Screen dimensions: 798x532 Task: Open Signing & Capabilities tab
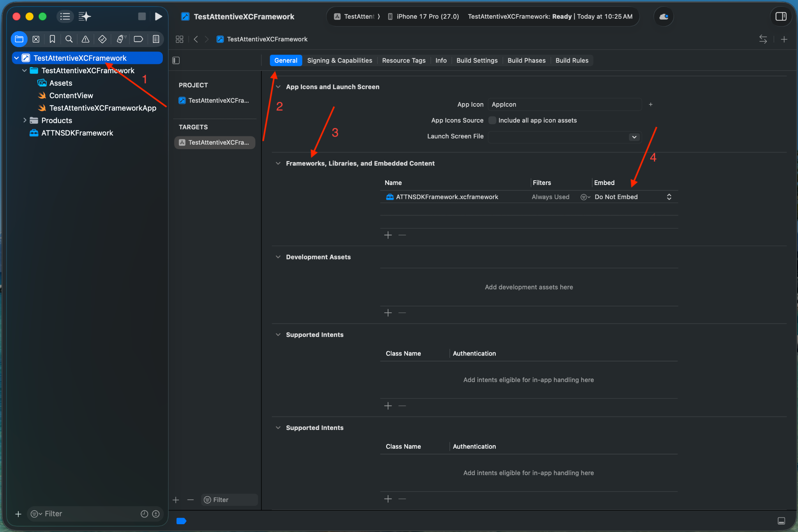pyautogui.click(x=339, y=60)
